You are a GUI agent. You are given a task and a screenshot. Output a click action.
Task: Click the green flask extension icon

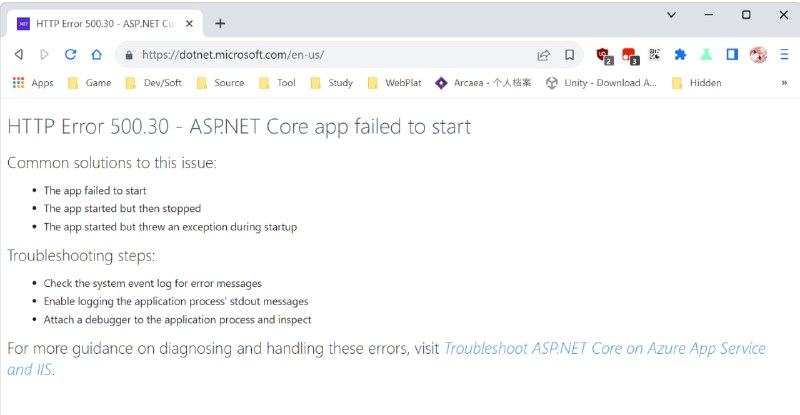pyautogui.click(x=706, y=54)
